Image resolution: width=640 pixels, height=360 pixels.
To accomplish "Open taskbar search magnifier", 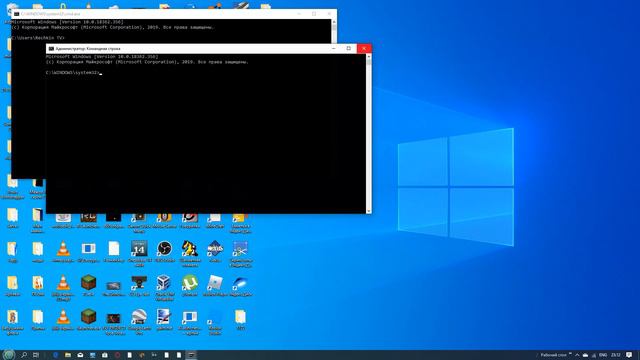I will [x=24, y=355].
